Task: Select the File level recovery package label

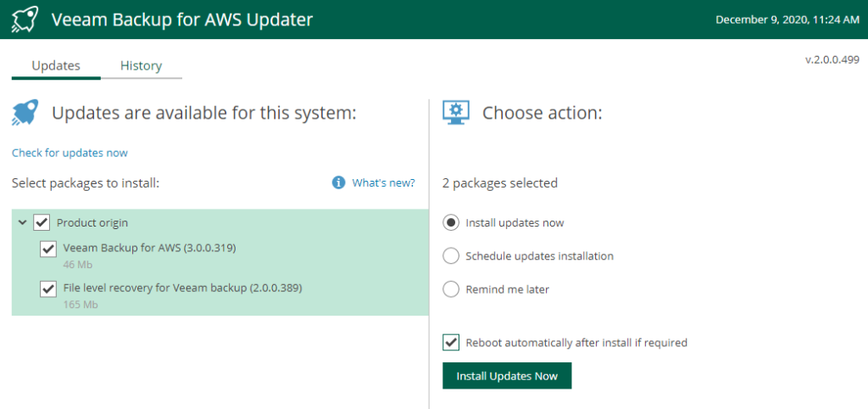Action: click(183, 288)
